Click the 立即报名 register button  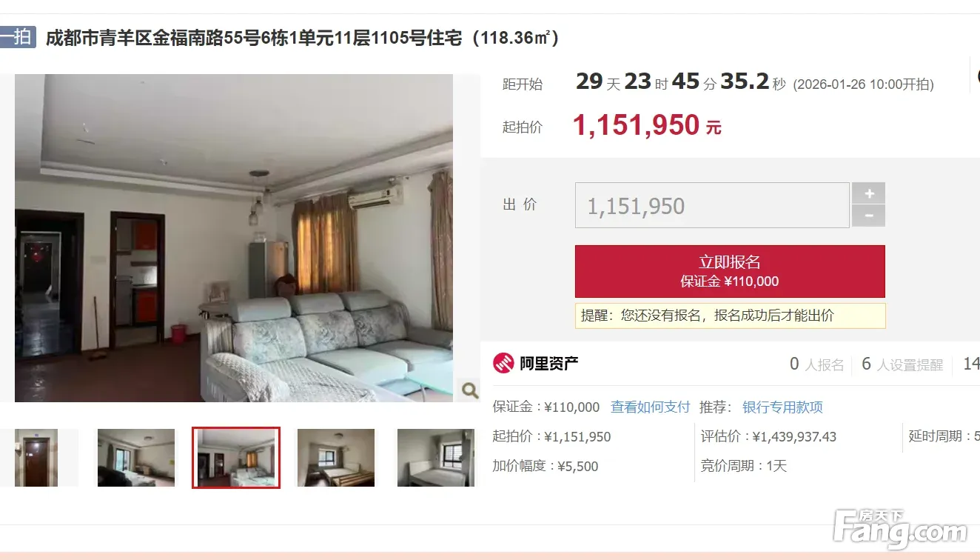pyautogui.click(x=730, y=271)
